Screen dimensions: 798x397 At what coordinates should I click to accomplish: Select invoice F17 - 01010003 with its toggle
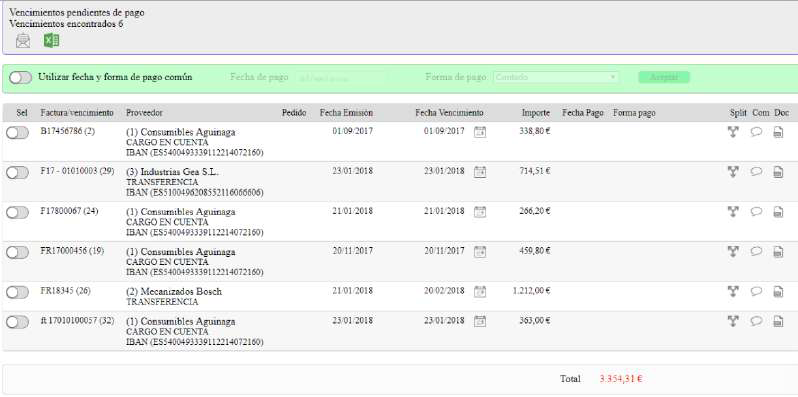[17, 173]
